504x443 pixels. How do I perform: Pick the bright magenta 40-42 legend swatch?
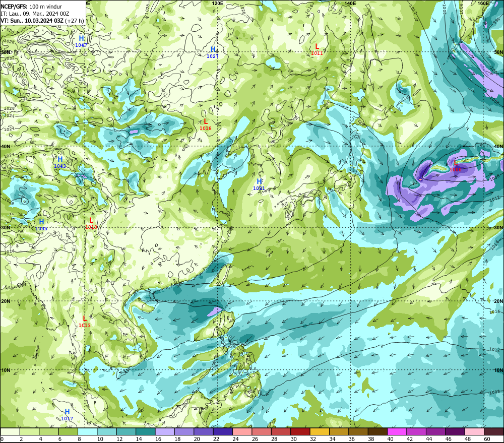[397, 431]
